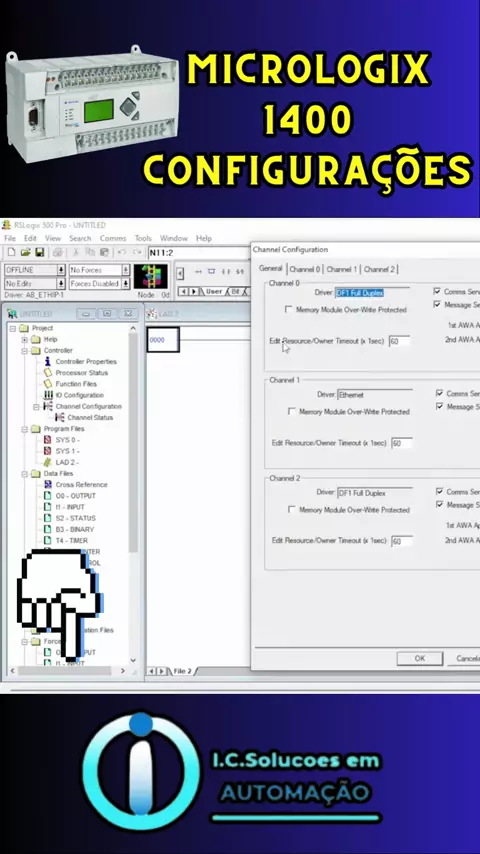Open Cross Reference under Data Files
480x854 pixels.
(x=81, y=485)
